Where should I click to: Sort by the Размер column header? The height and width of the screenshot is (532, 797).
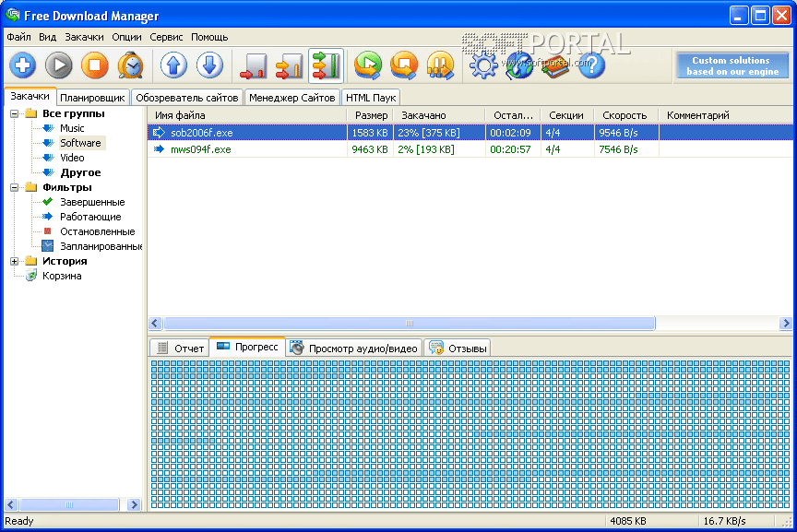(x=370, y=115)
